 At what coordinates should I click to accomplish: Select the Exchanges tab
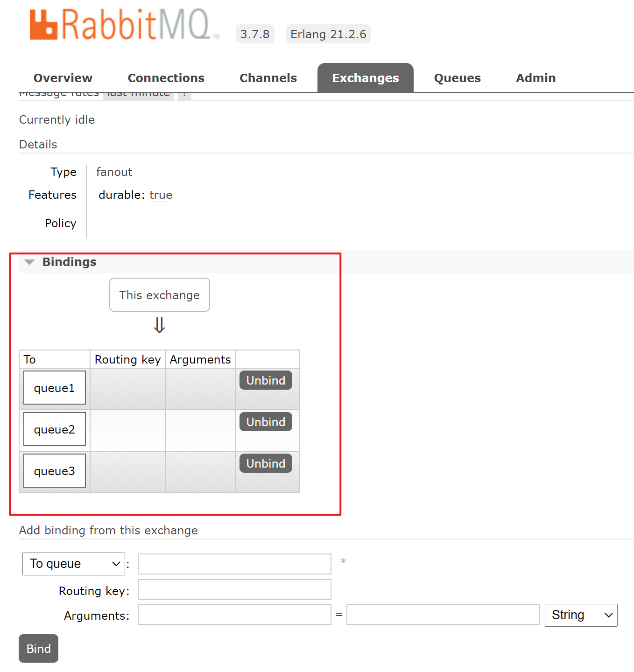pos(365,78)
